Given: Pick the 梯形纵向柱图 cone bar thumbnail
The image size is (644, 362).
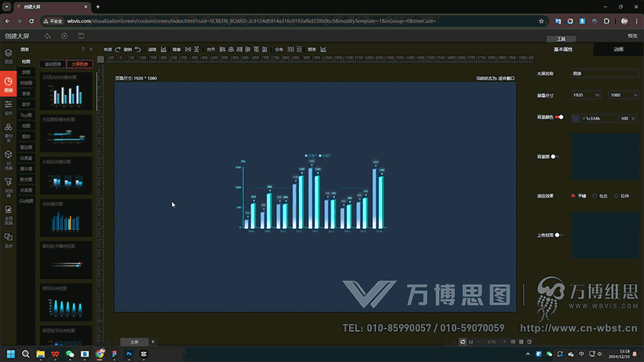Looking at the screenshot, I should click(66, 303).
